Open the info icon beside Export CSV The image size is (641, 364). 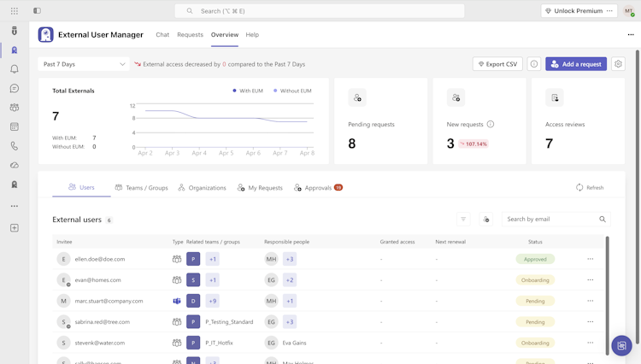pos(534,64)
